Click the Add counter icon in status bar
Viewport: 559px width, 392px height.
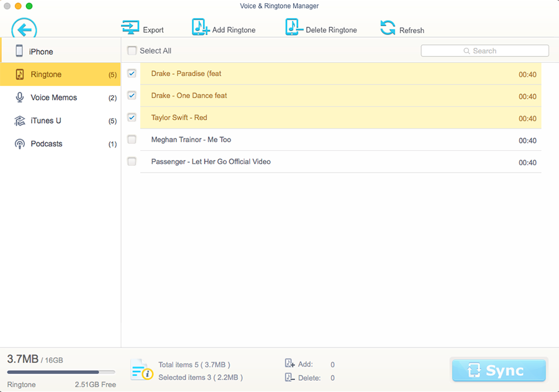290,363
